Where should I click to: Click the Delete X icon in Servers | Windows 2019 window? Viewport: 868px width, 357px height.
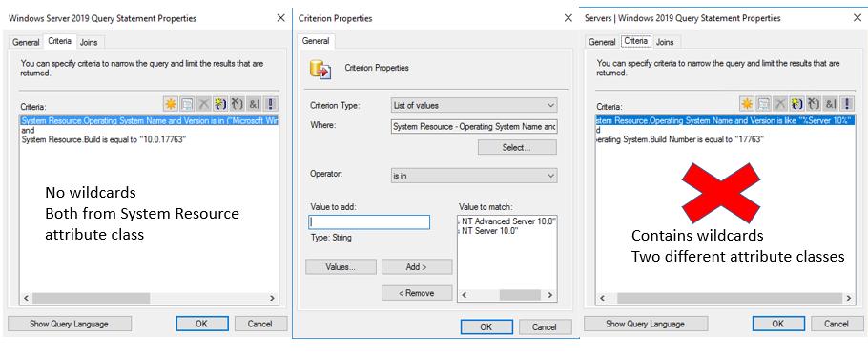pyautogui.click(x=780, y=104)
